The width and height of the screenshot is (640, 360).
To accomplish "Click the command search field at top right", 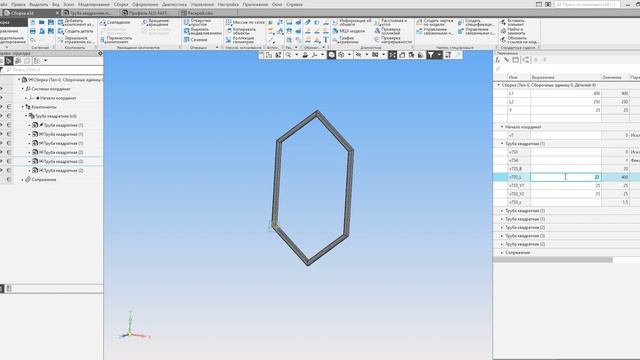I will point(587,4).
